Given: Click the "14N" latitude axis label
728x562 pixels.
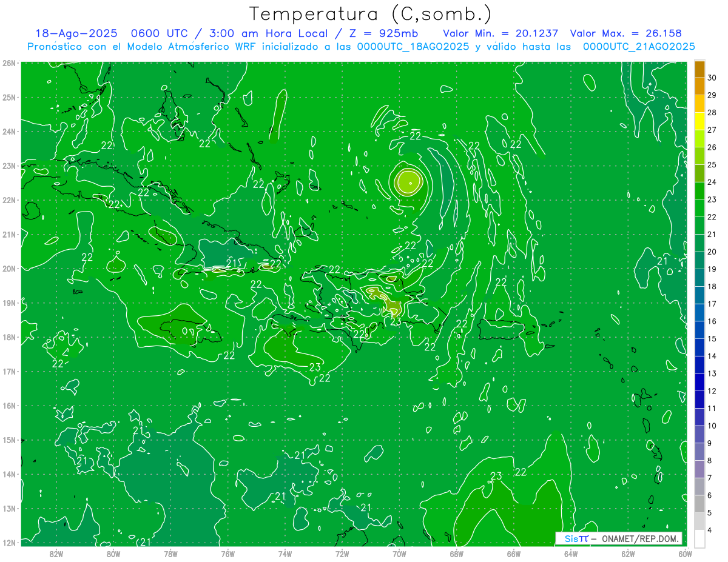Looking at the screenshot, I should click(9, 474).
